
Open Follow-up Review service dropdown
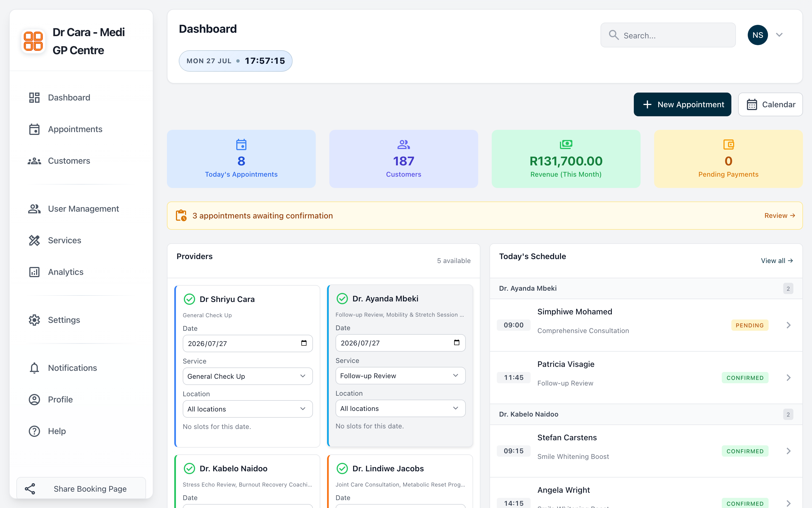(x=400, y=376)
